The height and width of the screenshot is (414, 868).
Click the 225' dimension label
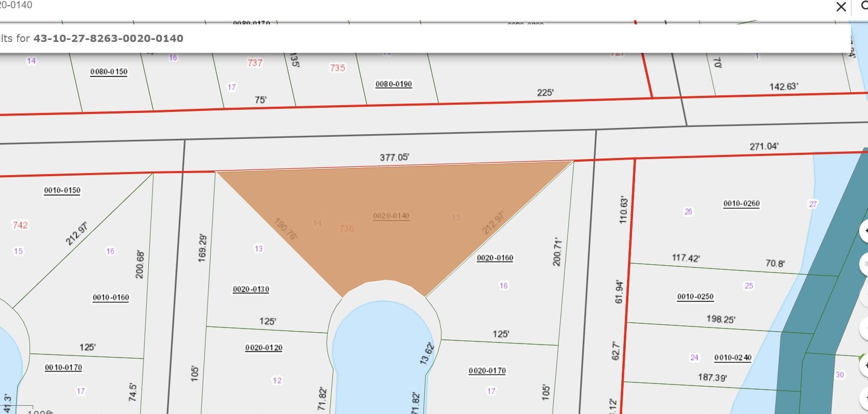pos(545,92)
